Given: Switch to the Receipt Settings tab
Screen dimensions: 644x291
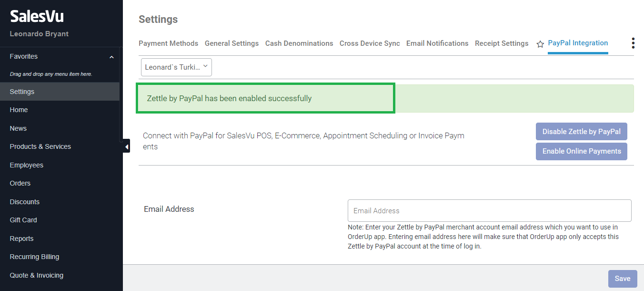Looking at the screenshot, I should [x=502, y=43].
